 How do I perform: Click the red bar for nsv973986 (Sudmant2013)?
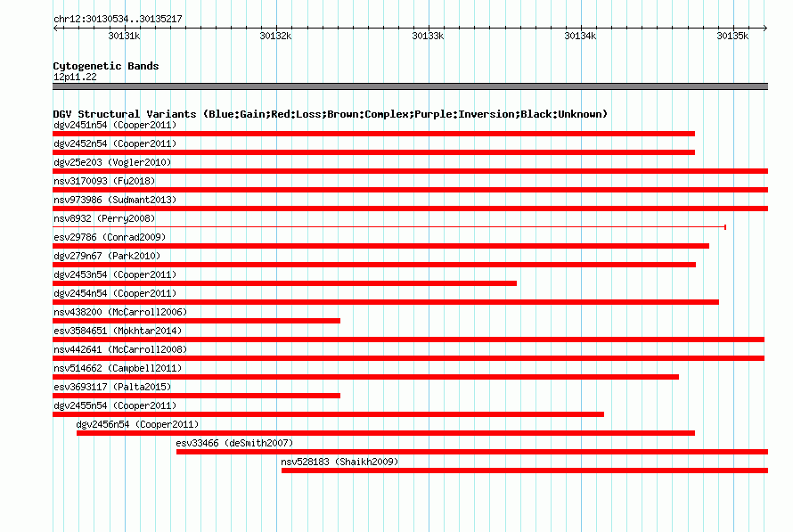pos(410,209)
